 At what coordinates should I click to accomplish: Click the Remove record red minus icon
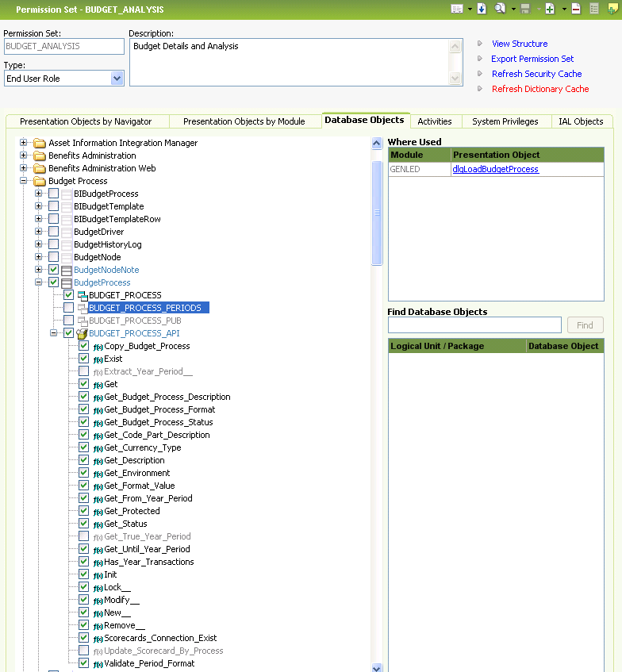pos(576,9)
